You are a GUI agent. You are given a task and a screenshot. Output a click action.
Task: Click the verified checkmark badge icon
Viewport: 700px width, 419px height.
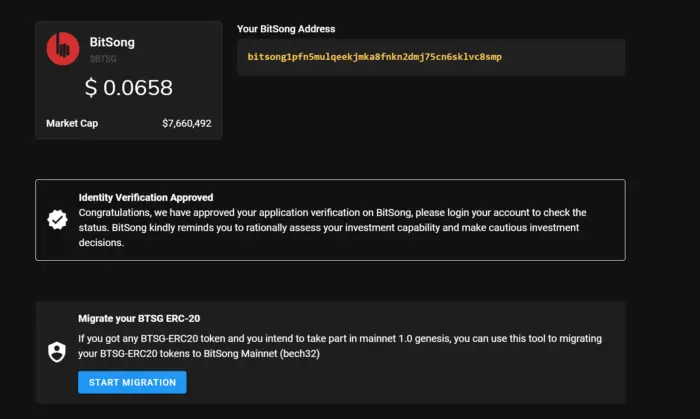point(58,220)
